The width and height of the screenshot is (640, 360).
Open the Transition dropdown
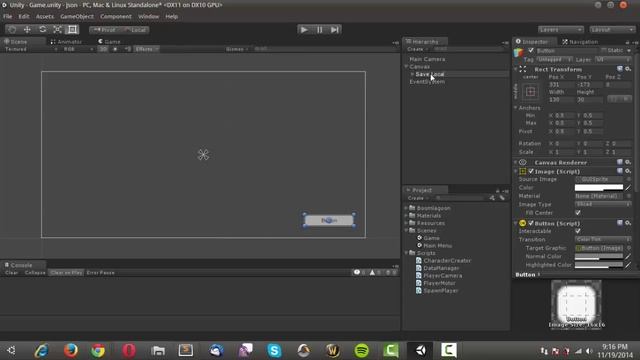tap(603, 239)
